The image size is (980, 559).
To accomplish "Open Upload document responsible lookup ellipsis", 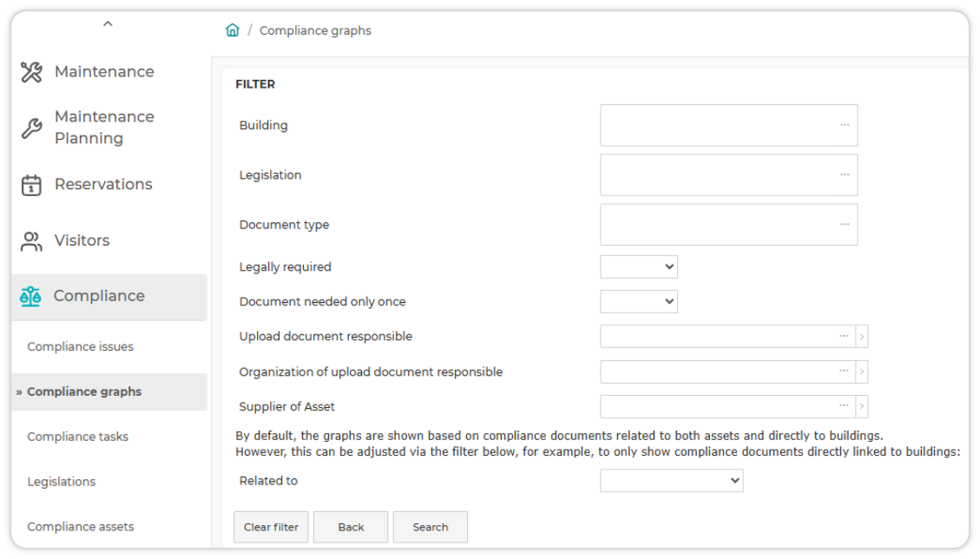I will tap(844, 337).
